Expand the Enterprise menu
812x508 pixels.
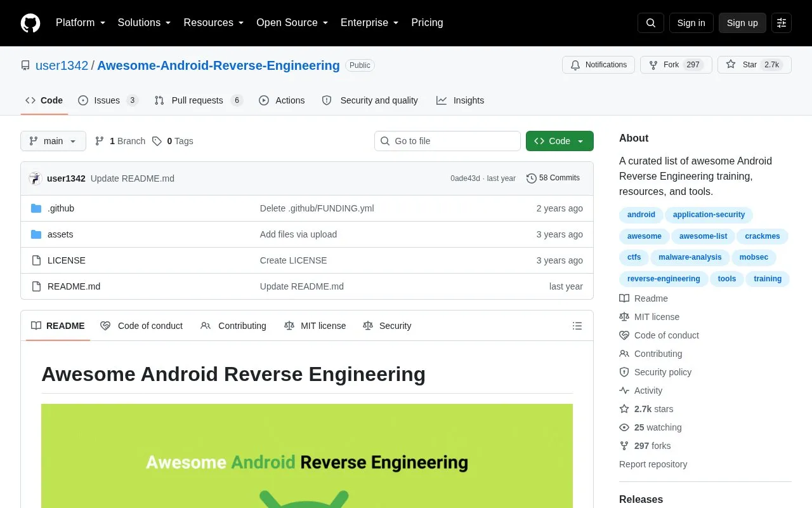[370, 23]
